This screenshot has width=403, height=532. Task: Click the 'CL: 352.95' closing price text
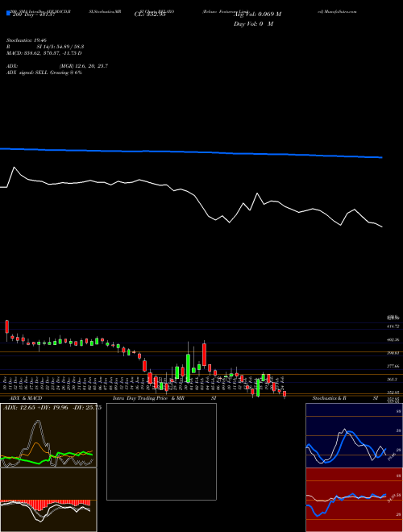(150, 15)
